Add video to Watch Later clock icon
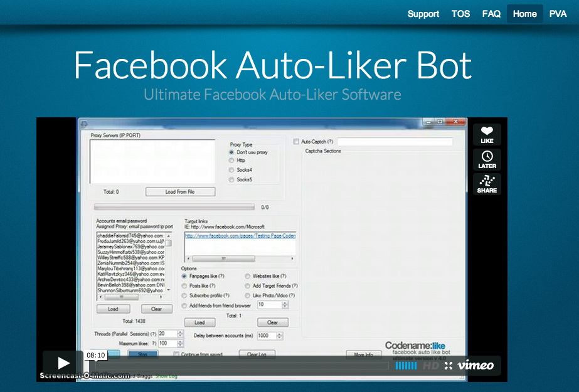Screen dimensions: 579x392 click(487, 159)
